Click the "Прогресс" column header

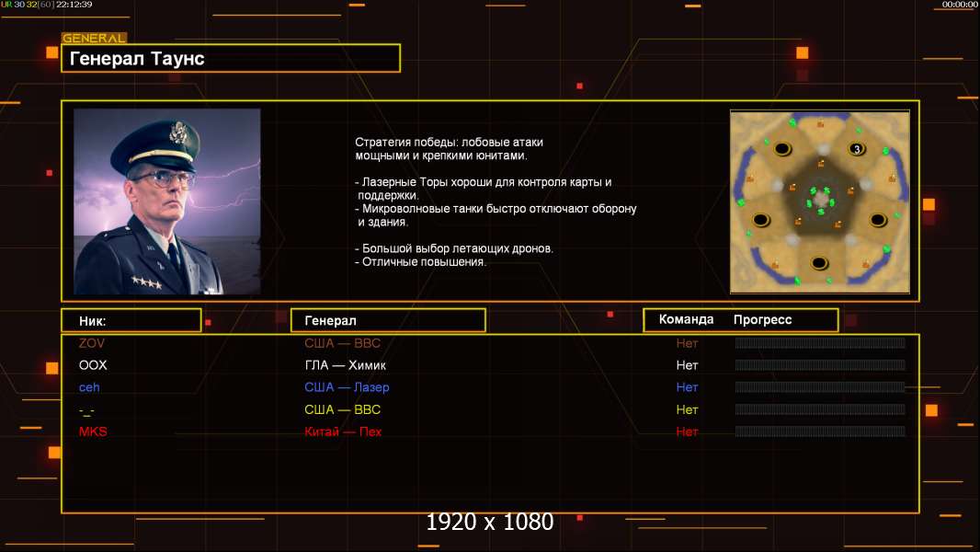click(762, 319)
